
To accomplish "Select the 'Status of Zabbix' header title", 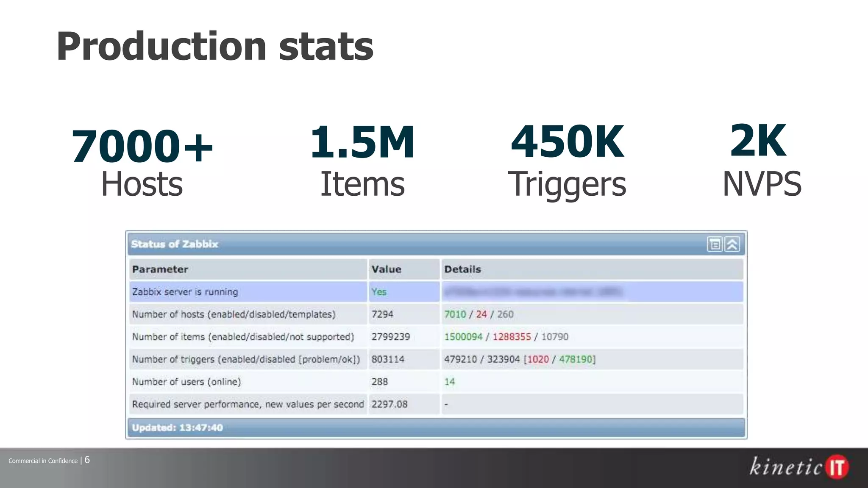I will coord(175,244).
